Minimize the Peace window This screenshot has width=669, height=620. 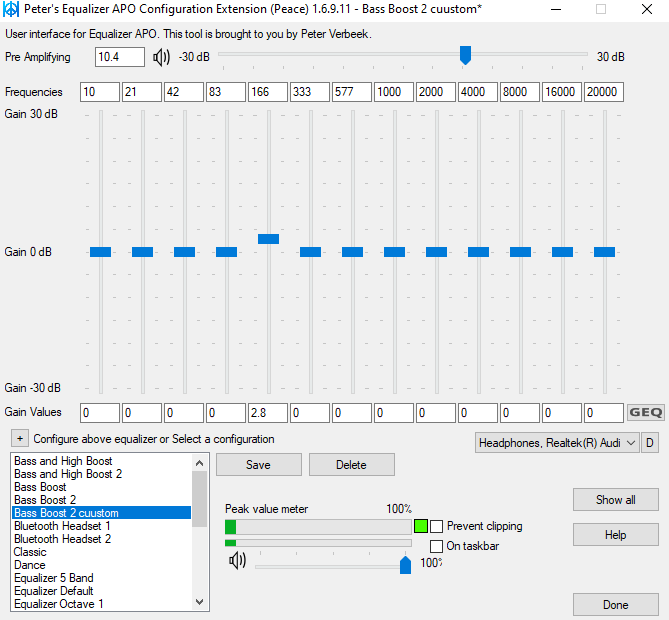pyautogui.click(x=556, y=9)
